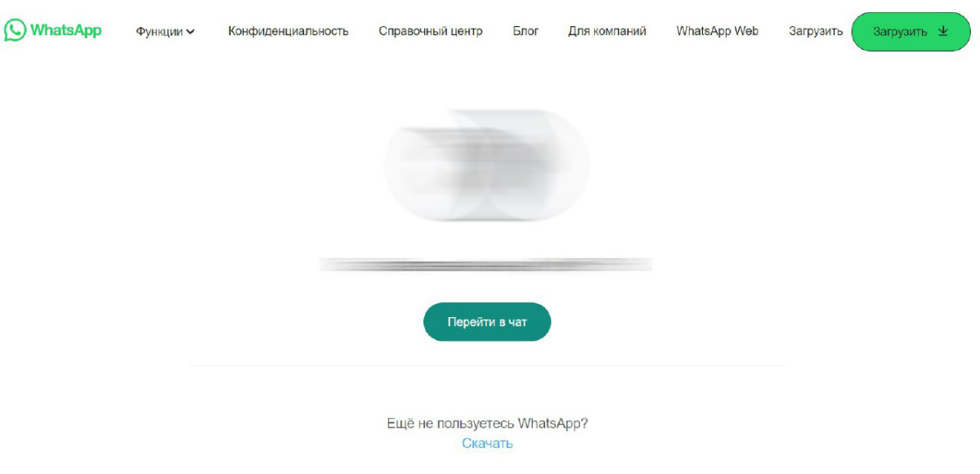Screen dimensions: 980x474
Task: Launch WhatsApp Web from header
Action: [718, 31]
